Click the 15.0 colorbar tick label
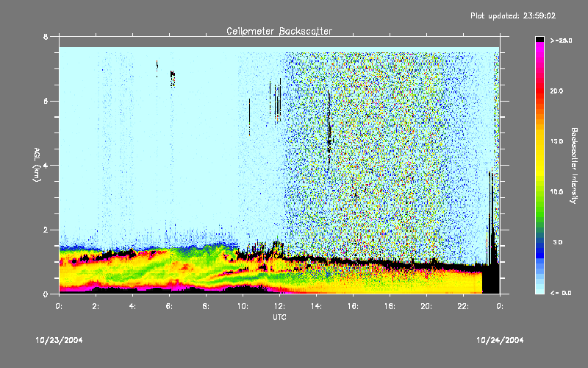The height and width of the screenshot is (368, 588). pyautogui.click(x=556, y=141)
